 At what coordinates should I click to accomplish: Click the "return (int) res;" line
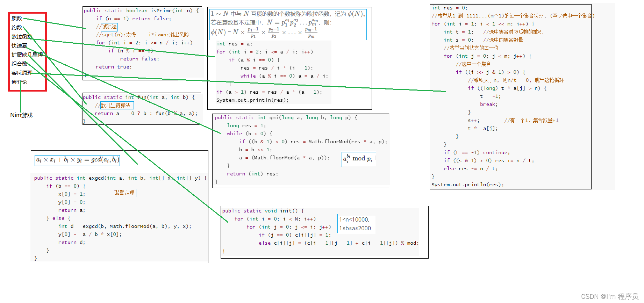click(x=252, y=174)
